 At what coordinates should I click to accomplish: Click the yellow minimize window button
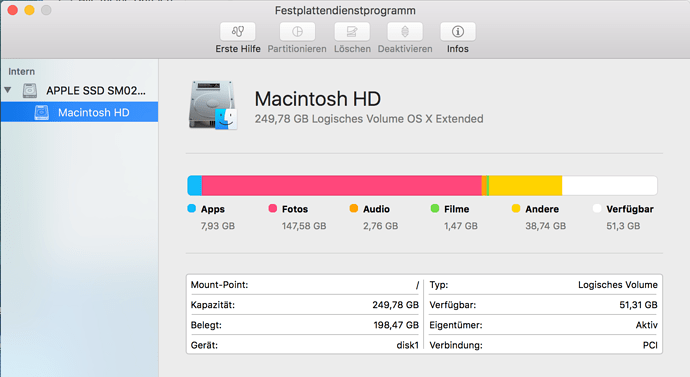pos(29,10)
